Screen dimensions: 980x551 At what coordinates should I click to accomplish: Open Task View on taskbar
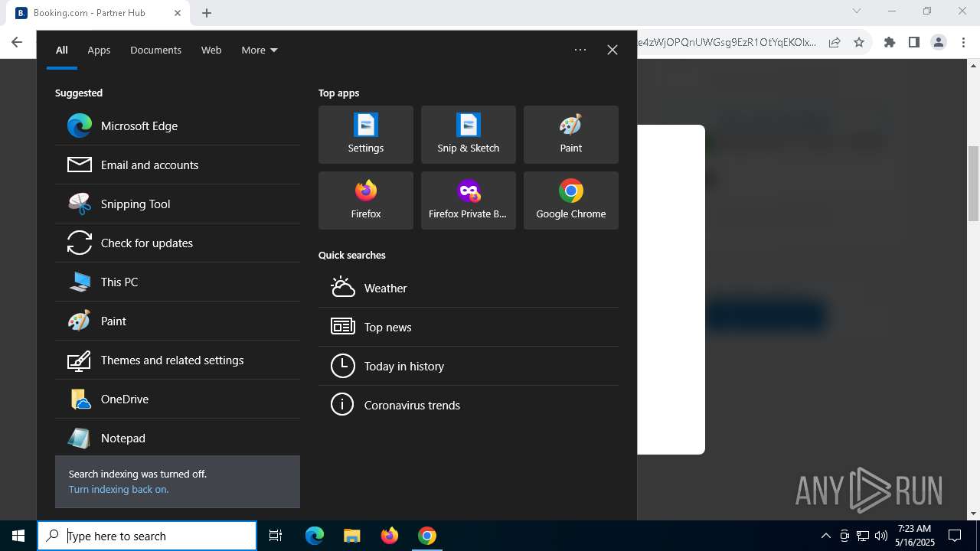coord(276,536)
